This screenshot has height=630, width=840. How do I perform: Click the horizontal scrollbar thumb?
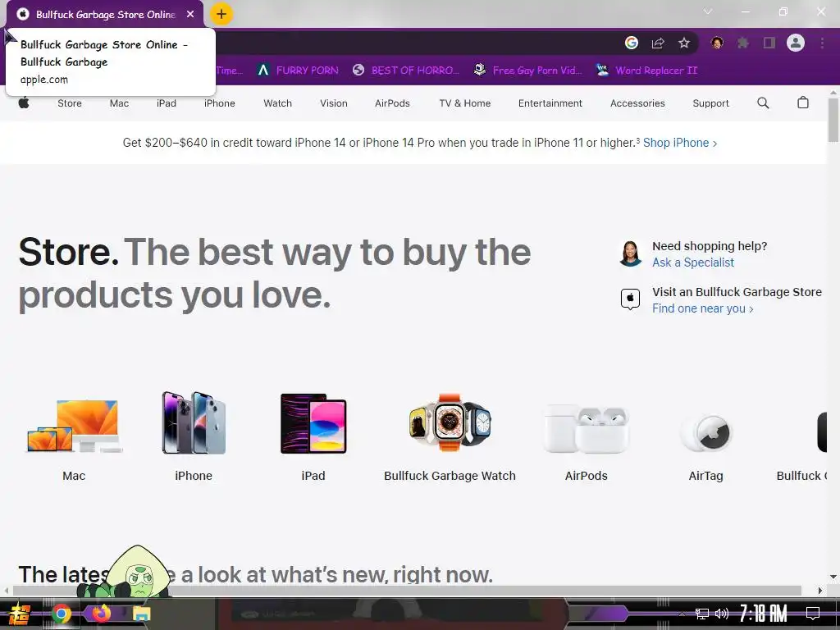[x=407, y=591]
